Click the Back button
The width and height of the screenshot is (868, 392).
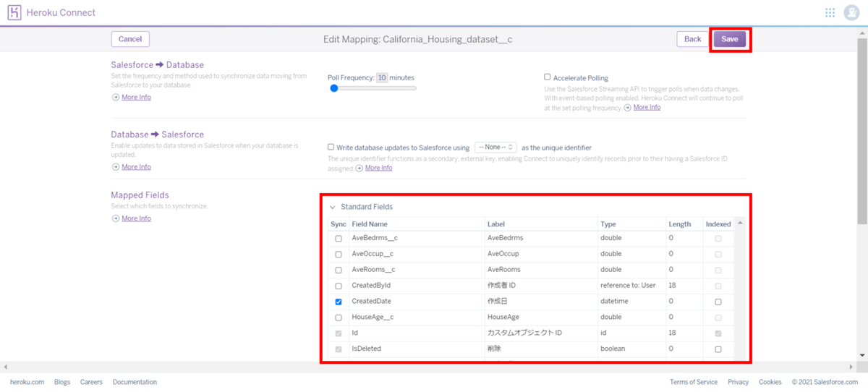coord(692,39)
